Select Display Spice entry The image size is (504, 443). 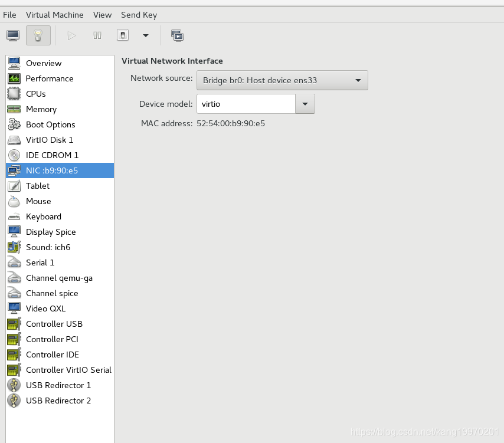(60, 232)
